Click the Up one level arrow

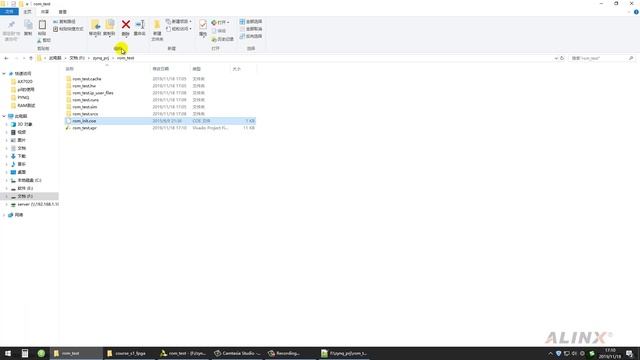coord(31,58)
